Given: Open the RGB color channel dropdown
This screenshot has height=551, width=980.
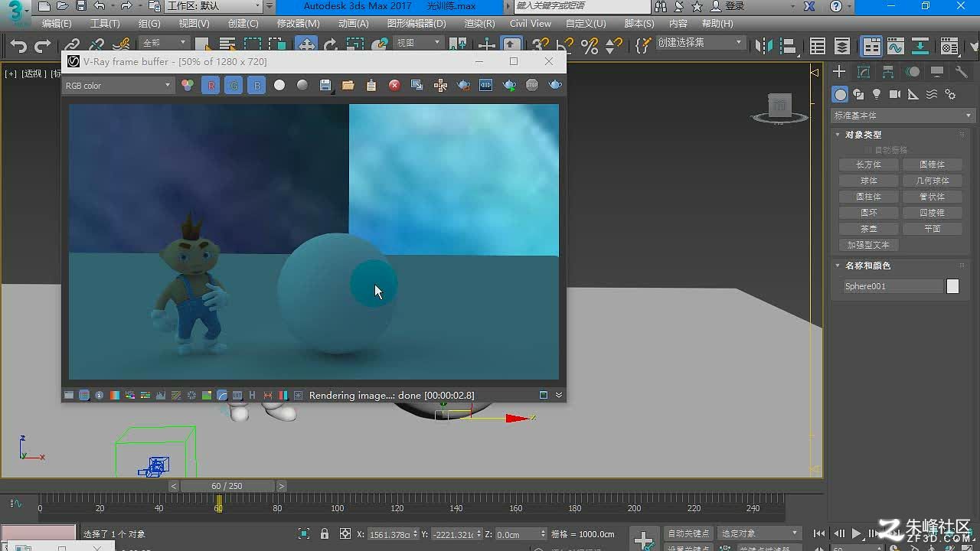Looking at the screenshot, I should (x=118, y=86).
